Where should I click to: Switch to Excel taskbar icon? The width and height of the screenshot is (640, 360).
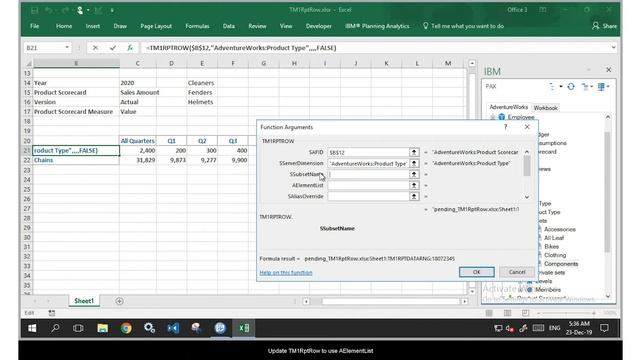tap(244, 328)
